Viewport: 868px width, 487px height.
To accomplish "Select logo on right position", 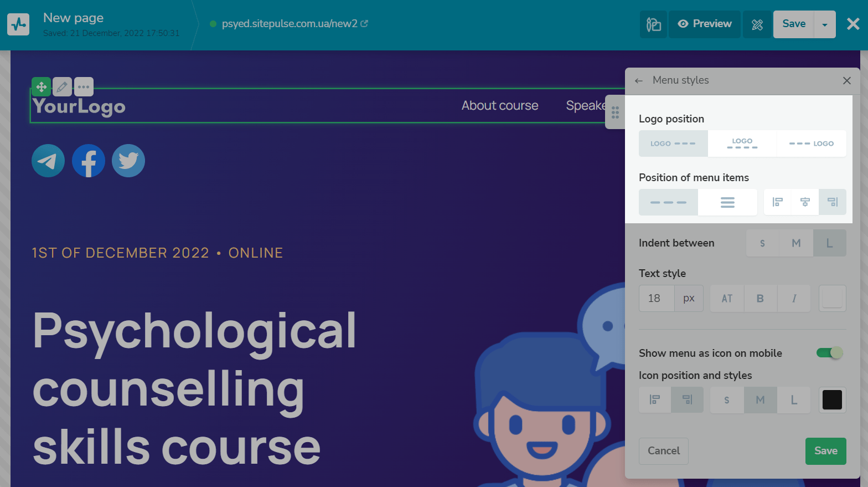I will (812, 143).
